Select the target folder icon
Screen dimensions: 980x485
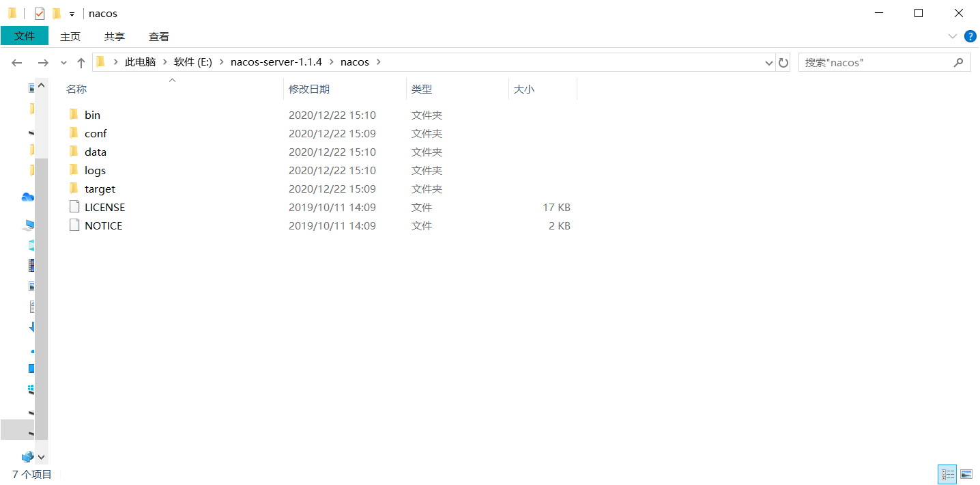74,188
